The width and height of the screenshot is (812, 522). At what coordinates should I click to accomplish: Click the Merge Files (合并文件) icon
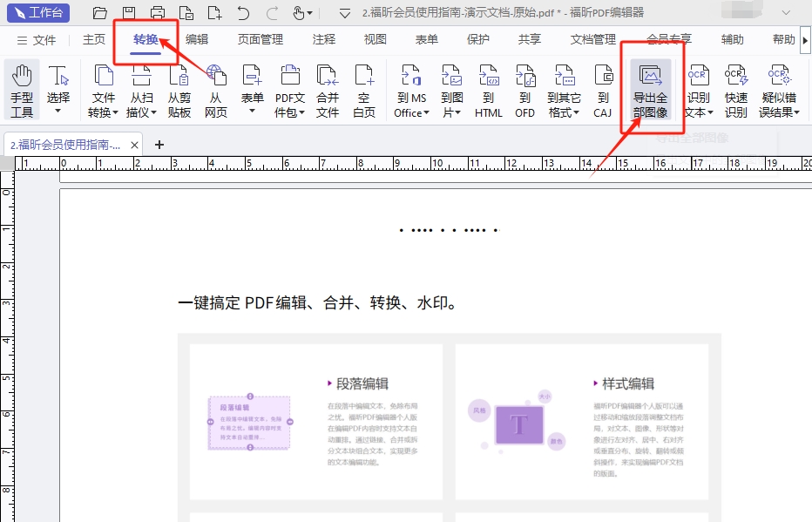pyautogui.click(x=328, y=91)
